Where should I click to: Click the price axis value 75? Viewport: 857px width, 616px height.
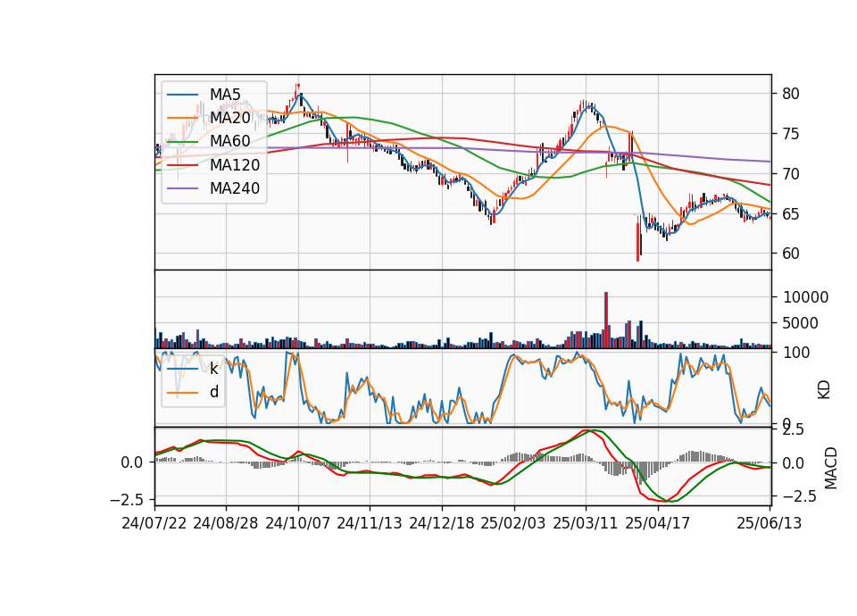pos(791,134)
